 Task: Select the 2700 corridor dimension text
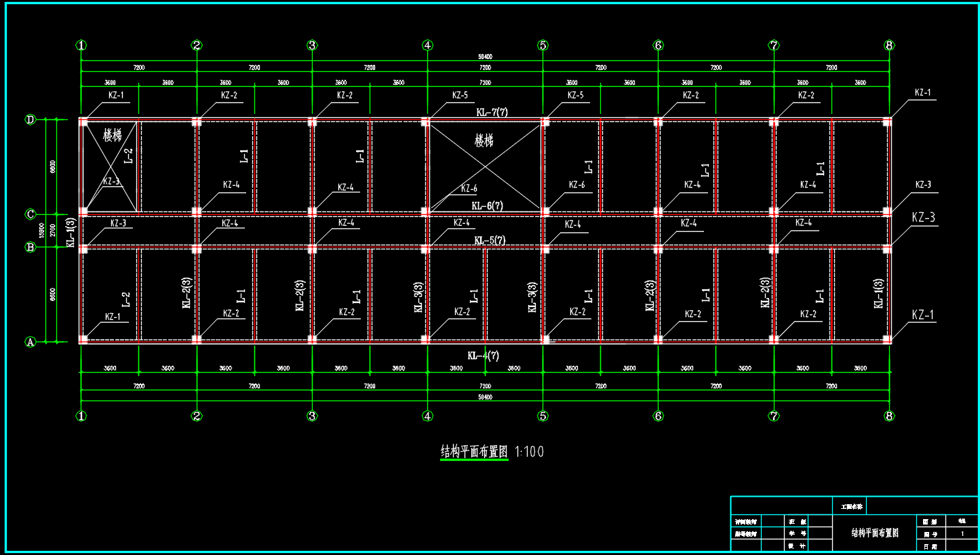[53, 231]
